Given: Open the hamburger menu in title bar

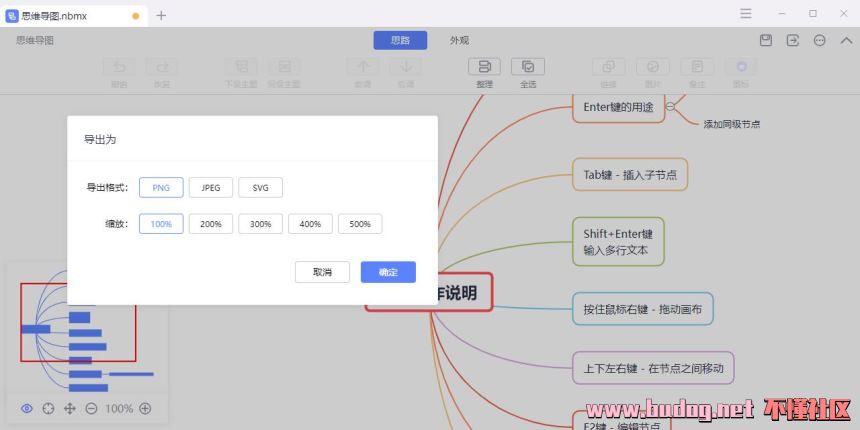Looking at the screenshot, I should tap(745, 14).
